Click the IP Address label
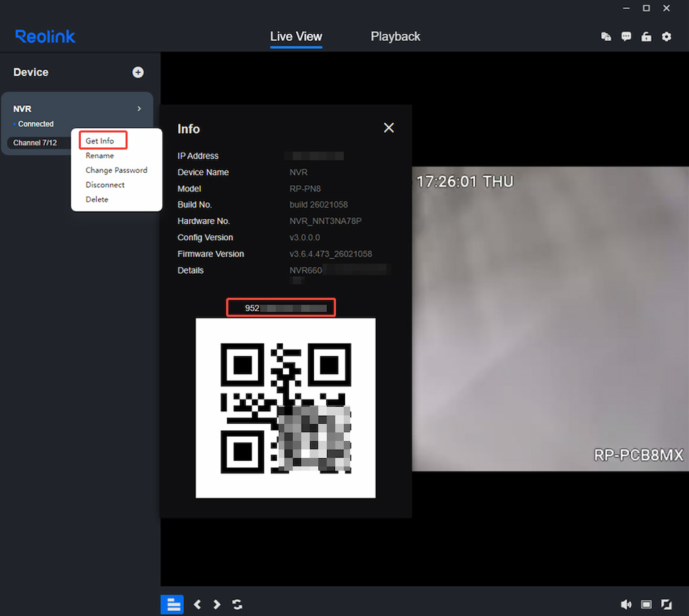The width and height of the screenshot is (689, 616). [x=198, y=156]
